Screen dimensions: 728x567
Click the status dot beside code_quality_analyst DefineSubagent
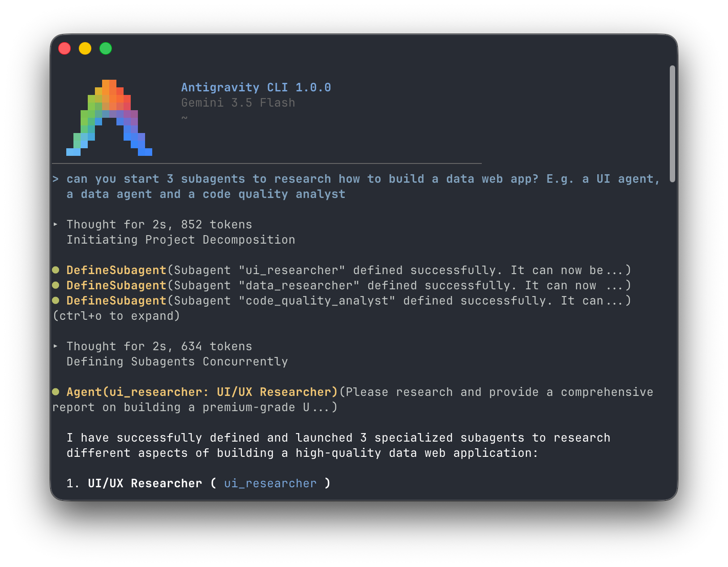coord(56,301)
